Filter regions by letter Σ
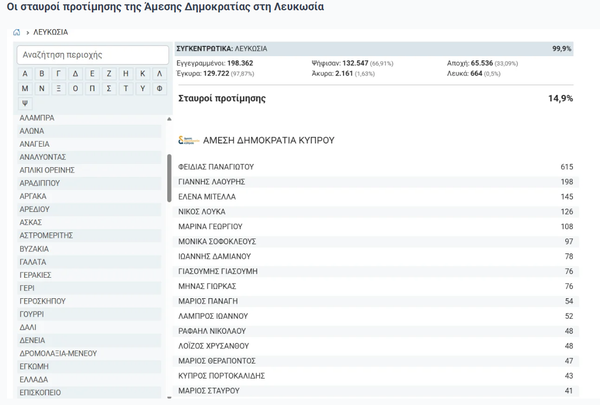Viewport: 600px width, 405px height. point(109,88)
